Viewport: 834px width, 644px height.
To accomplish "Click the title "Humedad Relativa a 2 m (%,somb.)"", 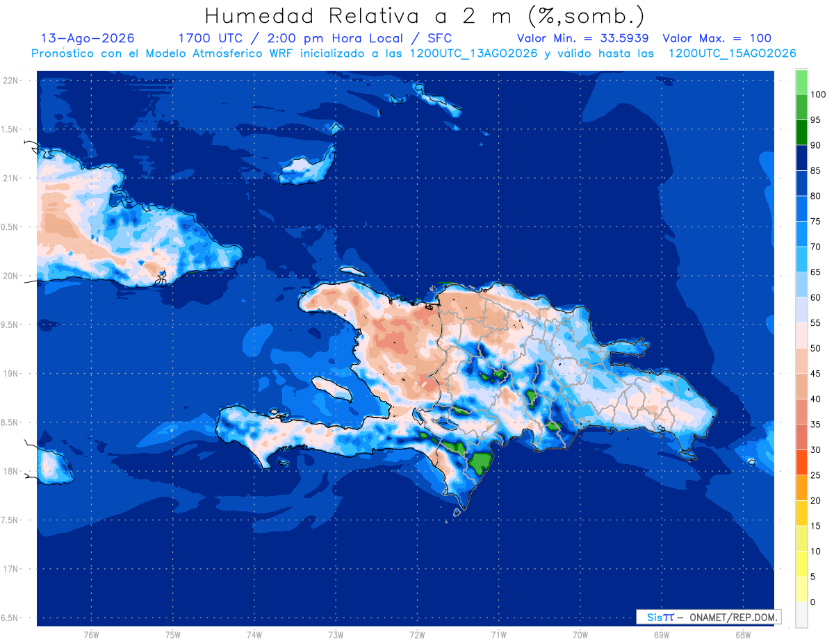I will tap(424, 16).
